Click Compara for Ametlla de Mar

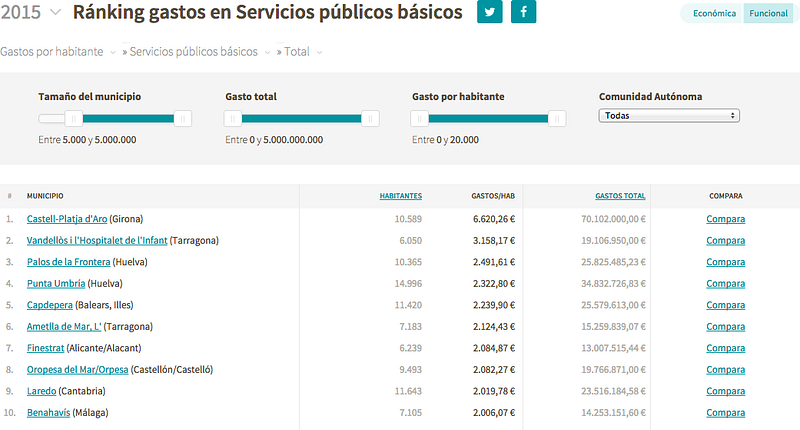pos(726,326)
